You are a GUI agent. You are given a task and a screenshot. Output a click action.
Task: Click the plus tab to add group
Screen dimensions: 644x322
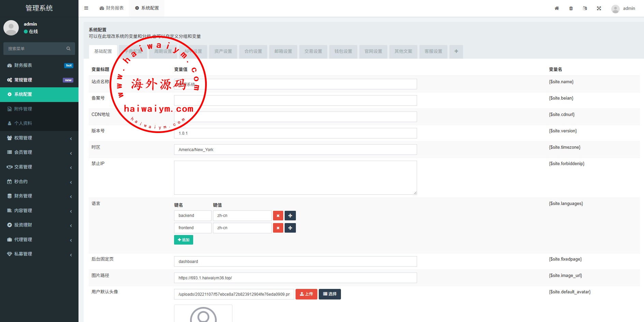[456, 52]
